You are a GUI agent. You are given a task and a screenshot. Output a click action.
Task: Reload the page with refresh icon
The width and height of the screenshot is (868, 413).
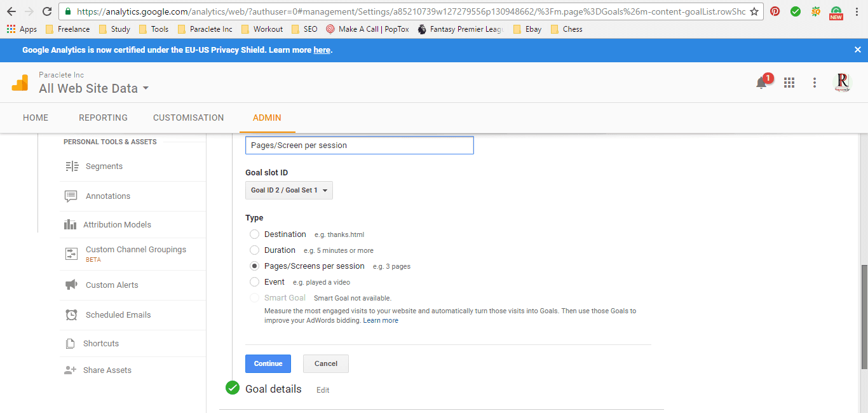[47, 11]
